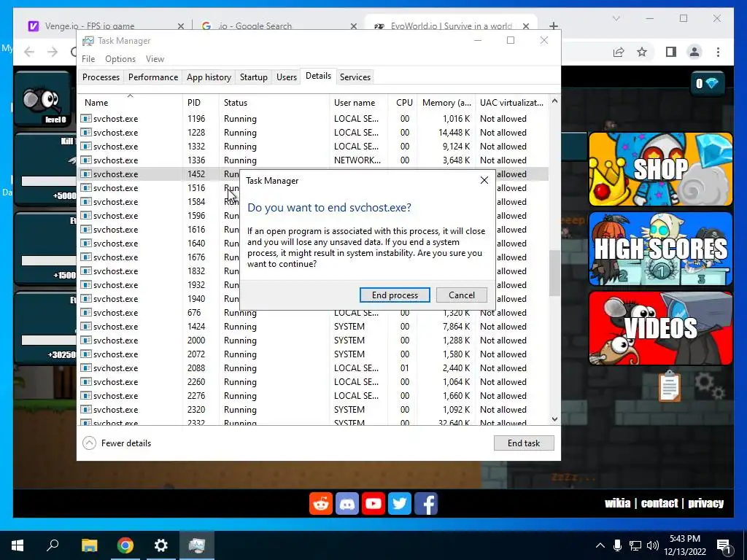Switch to the App history tab
The width and height of the screenshot is (747, 560).
(x=209, y=77)
